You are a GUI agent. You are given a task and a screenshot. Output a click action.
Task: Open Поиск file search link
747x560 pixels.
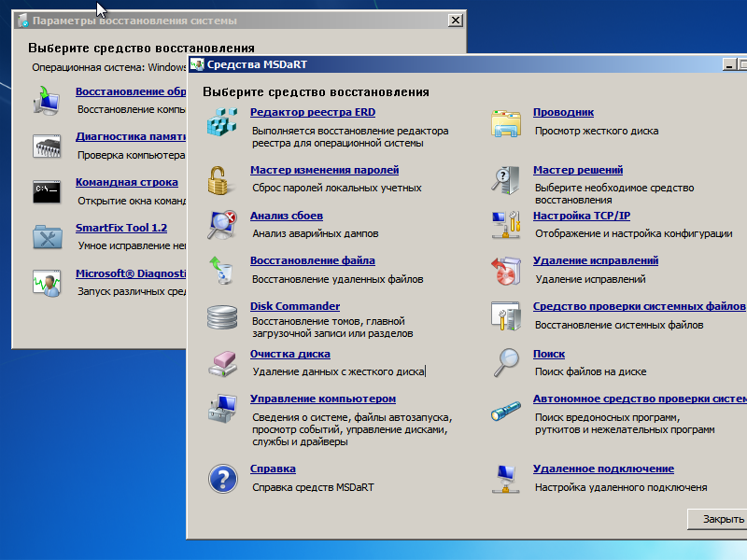click(549, 355)
